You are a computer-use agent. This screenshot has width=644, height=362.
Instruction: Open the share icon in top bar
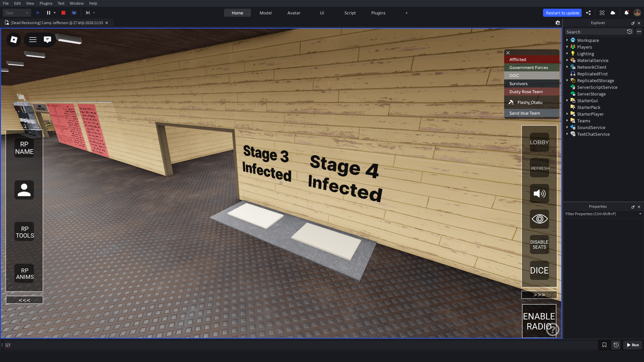click(x=588, y=13)
